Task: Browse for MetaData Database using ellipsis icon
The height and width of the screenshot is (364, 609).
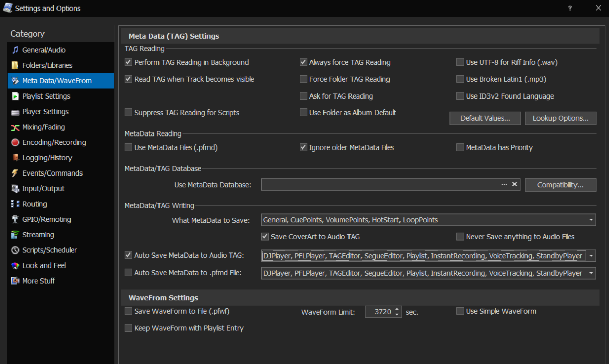Action: (504, 184)
